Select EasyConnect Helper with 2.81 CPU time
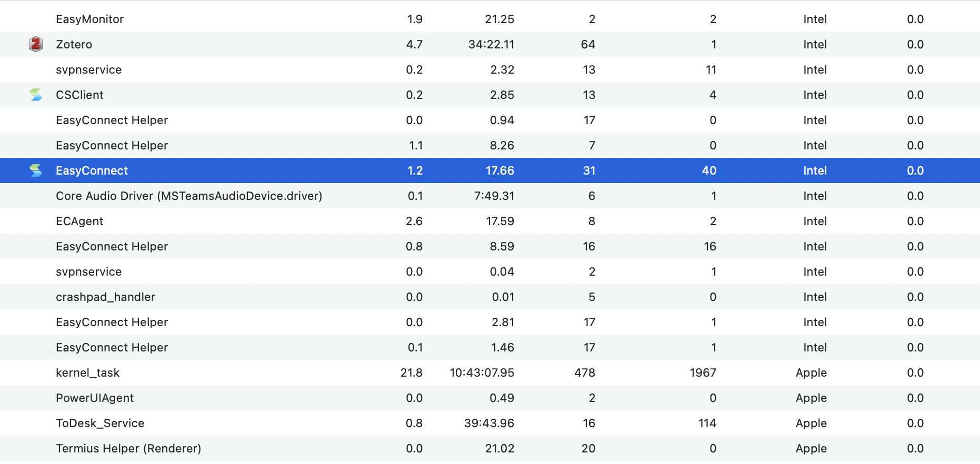 tap(490, 322)
